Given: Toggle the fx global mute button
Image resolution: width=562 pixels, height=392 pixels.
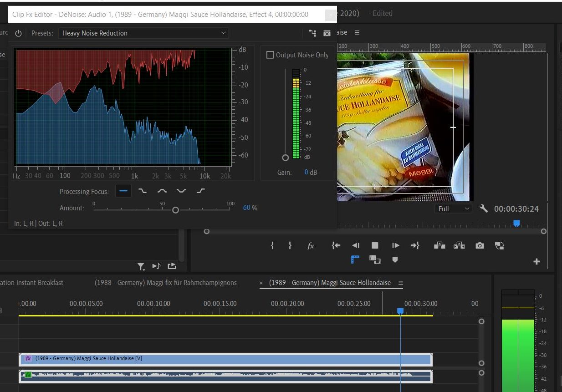Looking at the screenshot, I should [311, 246].
